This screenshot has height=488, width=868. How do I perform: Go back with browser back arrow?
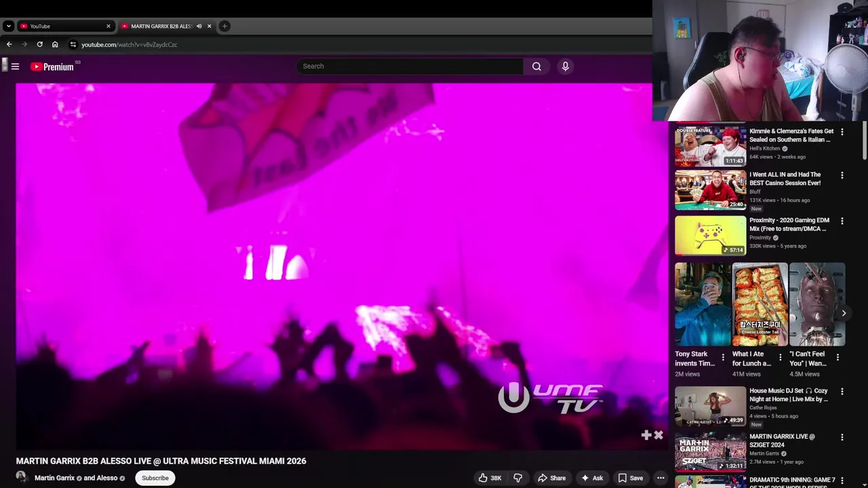point(9,45)
